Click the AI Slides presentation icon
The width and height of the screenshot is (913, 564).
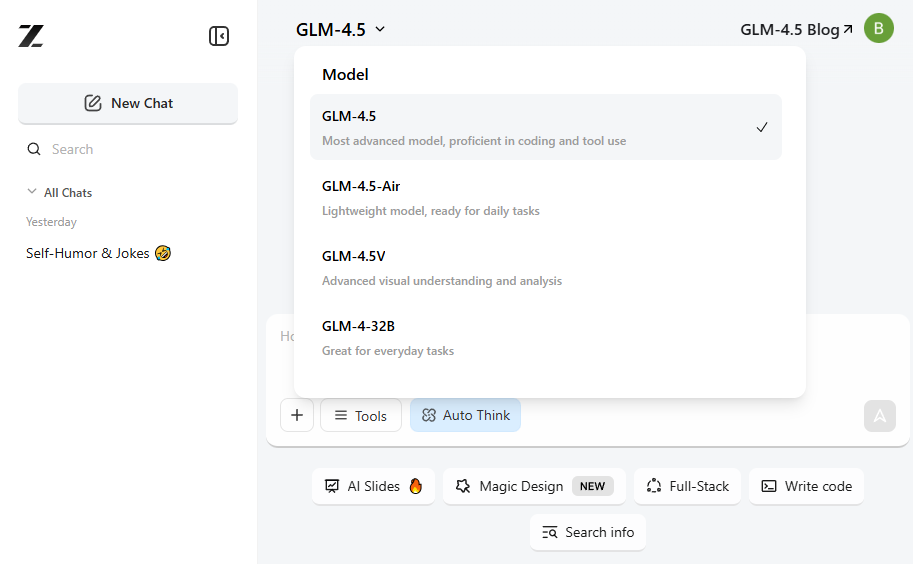pyautogui.click(x=332, y=486)
